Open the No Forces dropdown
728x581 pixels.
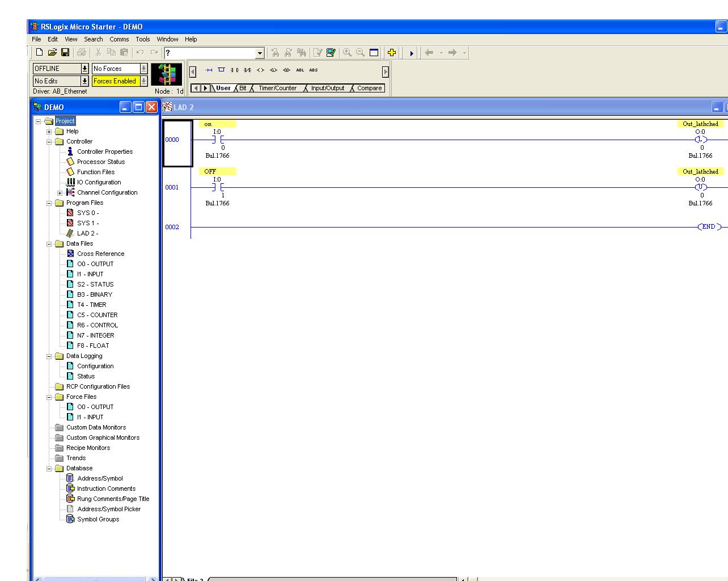point(143,69)
